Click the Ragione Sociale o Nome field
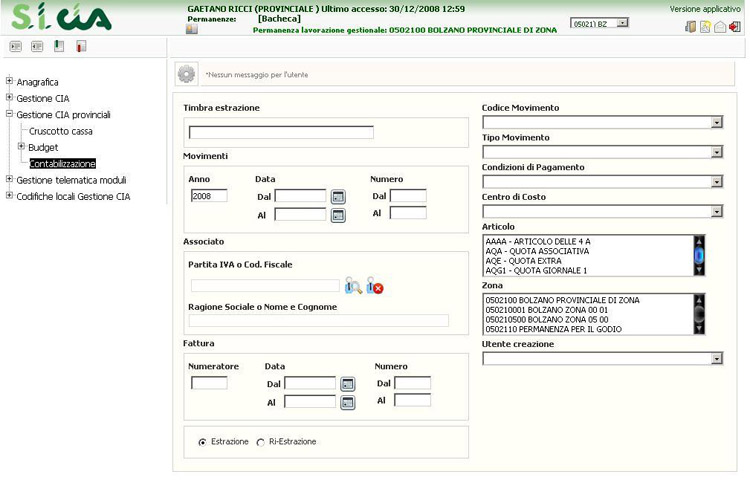The width and height of the screenshot is (750, 480). pos(319,320)
